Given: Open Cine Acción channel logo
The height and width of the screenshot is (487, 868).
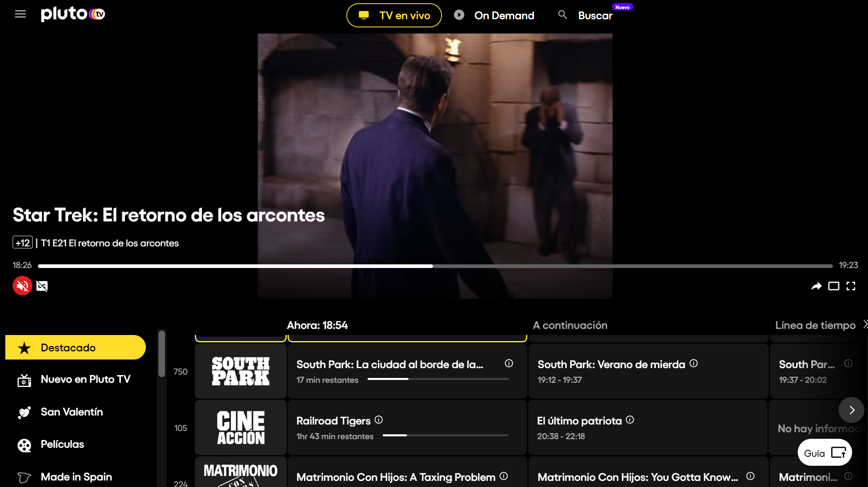Looking at the screenshot, I should click(241, 427).
